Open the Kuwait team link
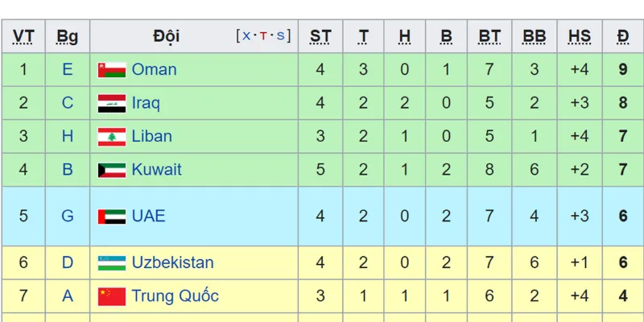Screen dimensions: 644x322 pyautogui.click(x=156, y=170)
